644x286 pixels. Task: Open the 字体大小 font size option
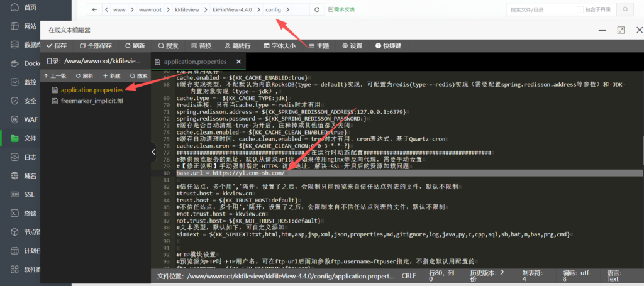pos(280,46)
